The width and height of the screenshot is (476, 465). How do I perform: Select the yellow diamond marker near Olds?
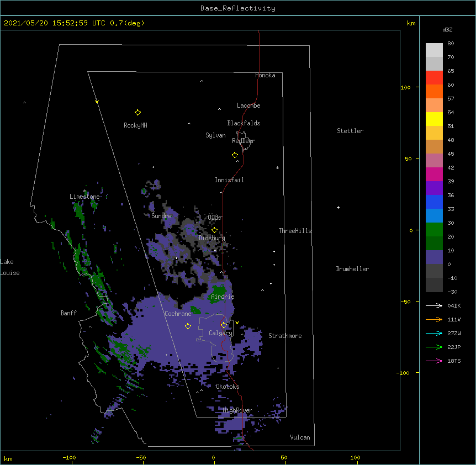215,230
